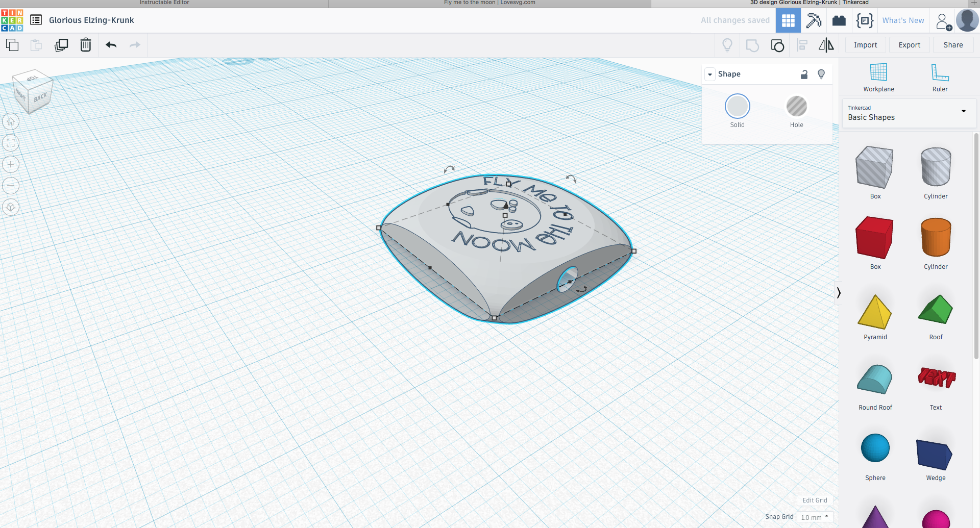The width and height of the screenshot is (980, 528).
Task: Open the Snap Grid value dropdown
Action: point(815,517)
